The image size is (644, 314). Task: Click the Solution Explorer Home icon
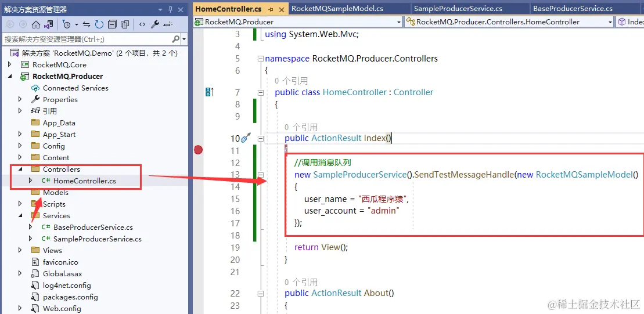point(36,24)
